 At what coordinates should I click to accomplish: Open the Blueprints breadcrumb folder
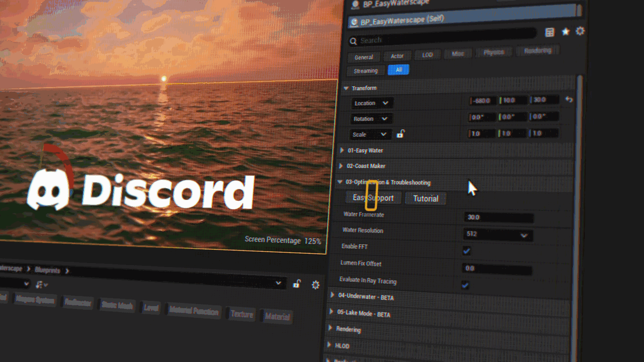point(47,270)
